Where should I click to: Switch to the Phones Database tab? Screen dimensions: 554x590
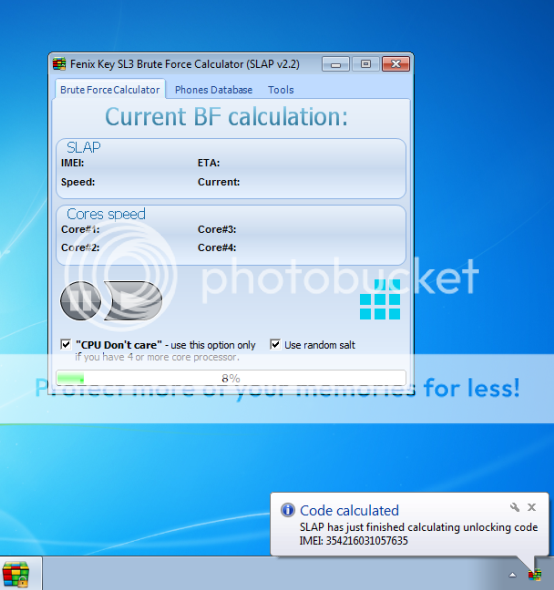point(213,90)
